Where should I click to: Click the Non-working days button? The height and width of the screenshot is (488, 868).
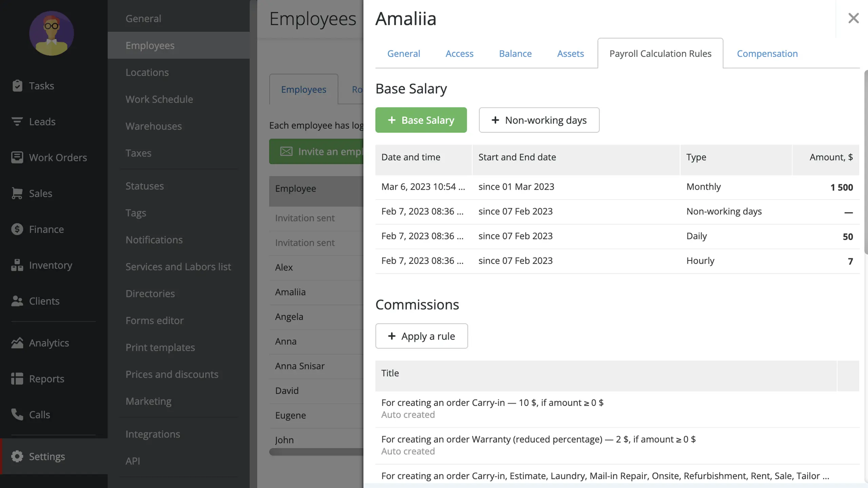coord(539,119)
